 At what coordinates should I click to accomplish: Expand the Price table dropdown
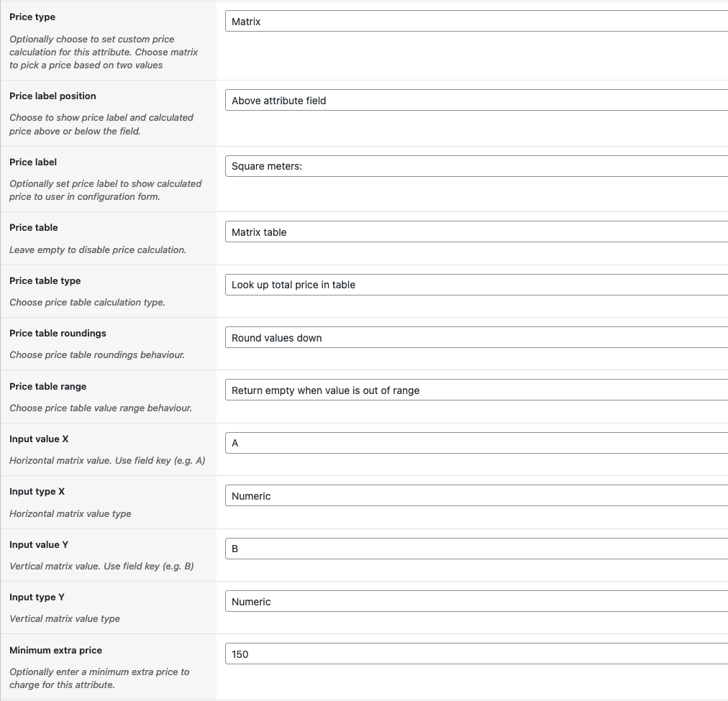click(x=476, y=232)
